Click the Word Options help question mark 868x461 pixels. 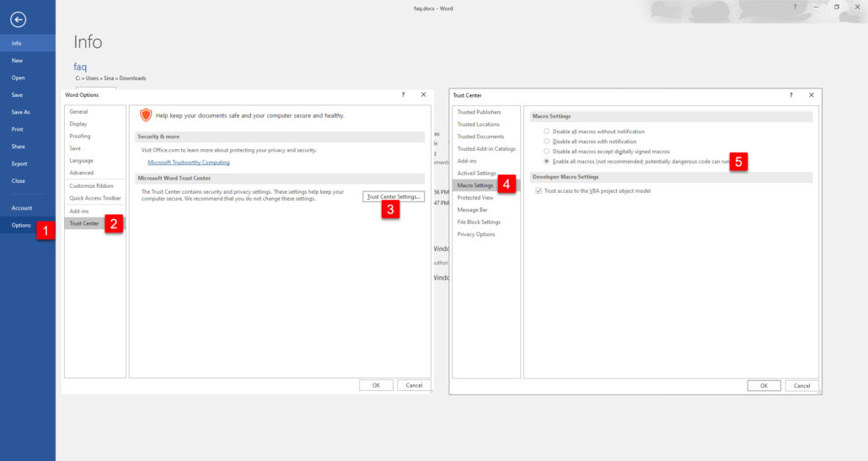403,95
